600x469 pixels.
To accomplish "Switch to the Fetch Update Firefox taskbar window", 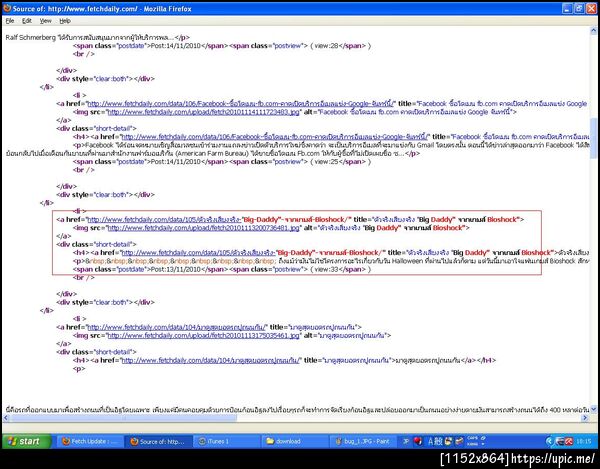I will 90,441.
